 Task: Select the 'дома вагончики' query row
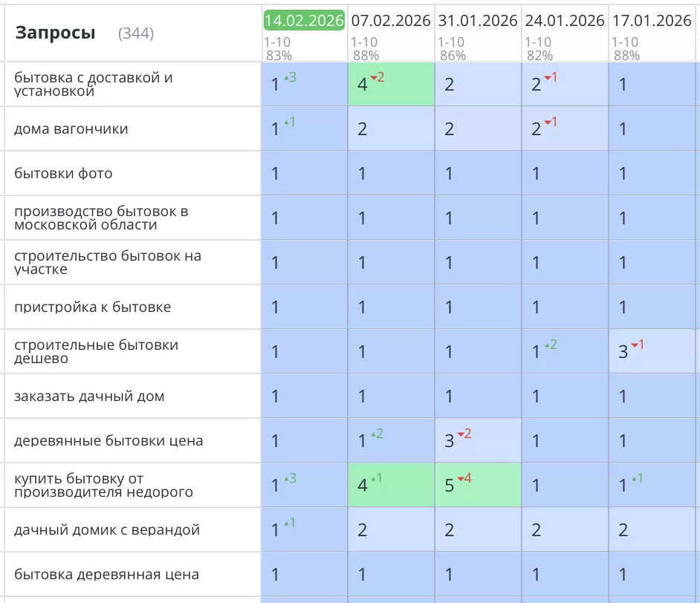coord(71,129)
